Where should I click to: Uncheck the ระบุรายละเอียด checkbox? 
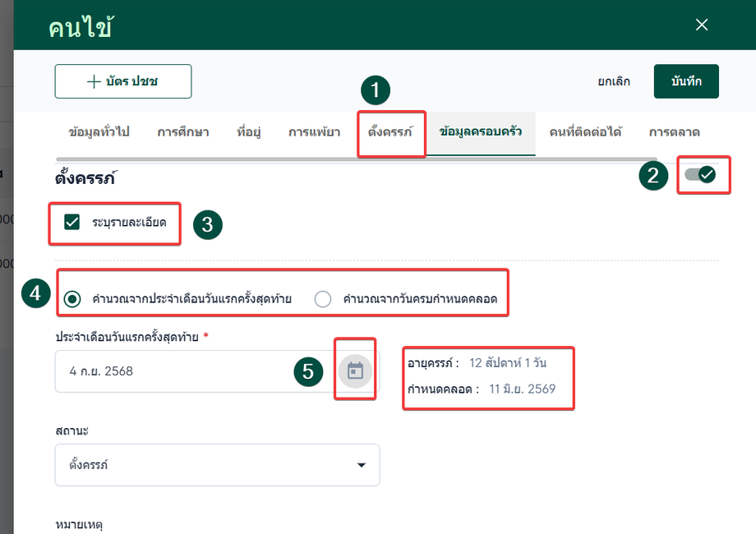(71, 222)
